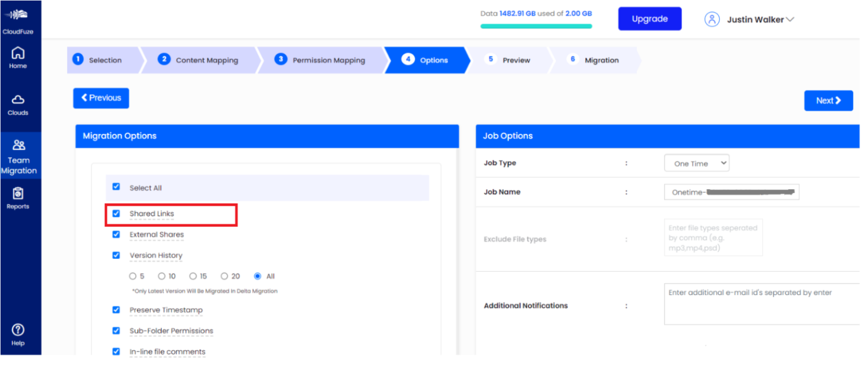Click the Additional Notifications email field
868x365 pixels.
pyautogui.click(x=761, y=304)
